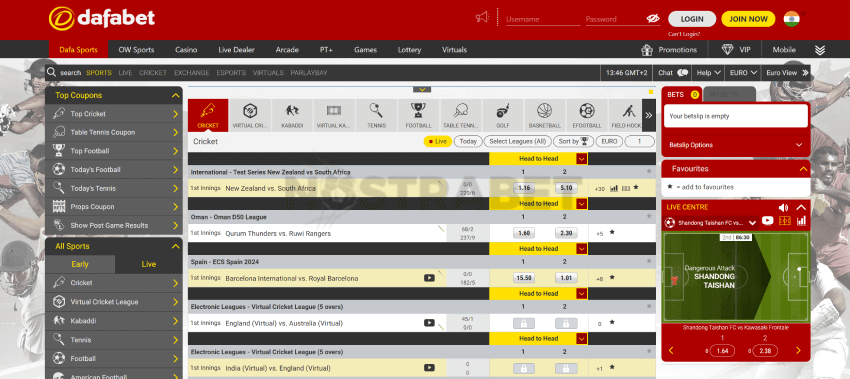The height and width of the screenshot is (379, 850).
Task: Open the eFootball sport icon
Action: pos(587,115)
